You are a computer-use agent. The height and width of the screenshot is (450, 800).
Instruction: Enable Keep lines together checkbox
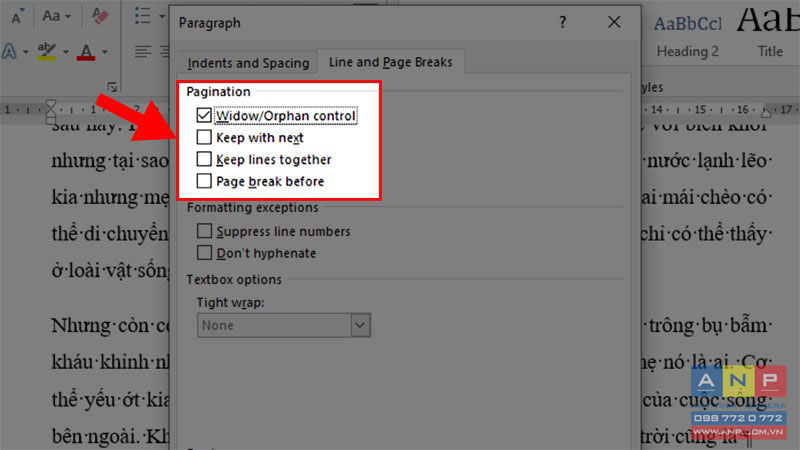pyautogui.click(x=204, y=159)
